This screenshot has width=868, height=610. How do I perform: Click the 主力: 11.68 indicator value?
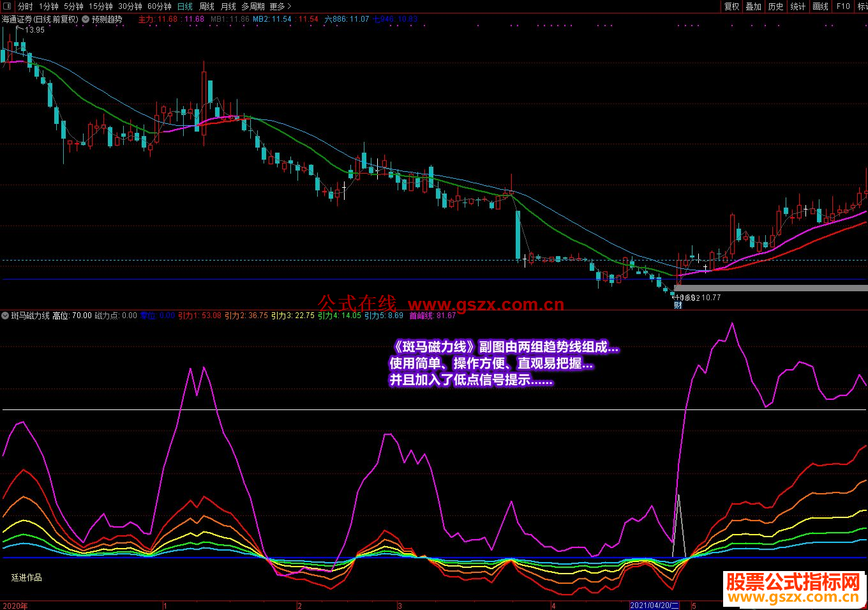click(158, 19)
